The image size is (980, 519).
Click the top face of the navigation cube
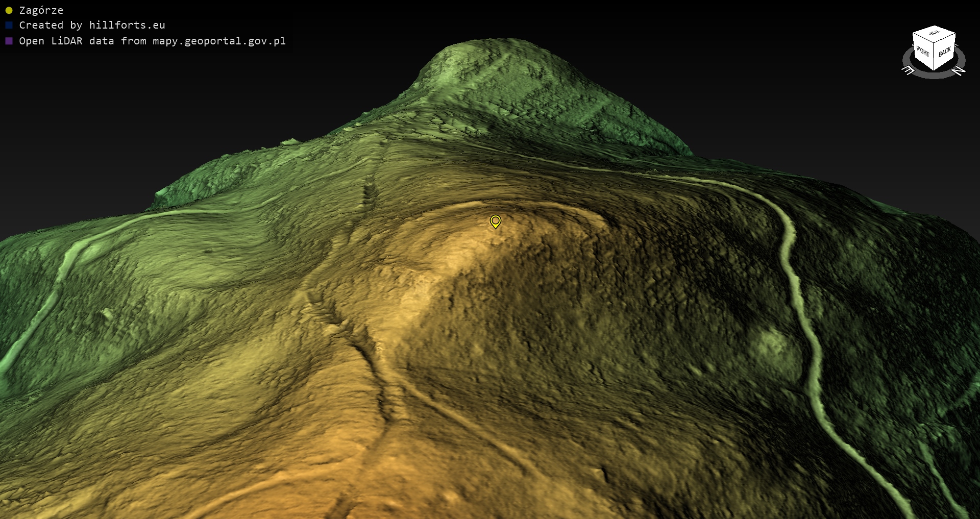[x=934, y=34]
